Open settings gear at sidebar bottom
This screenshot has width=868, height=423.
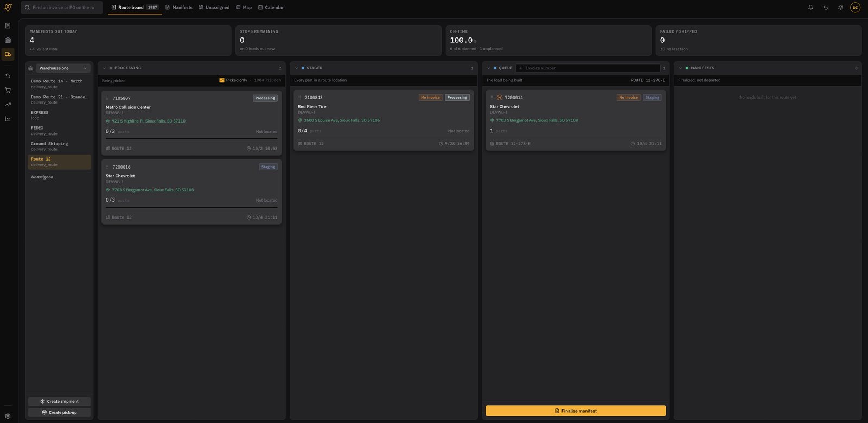8,416
